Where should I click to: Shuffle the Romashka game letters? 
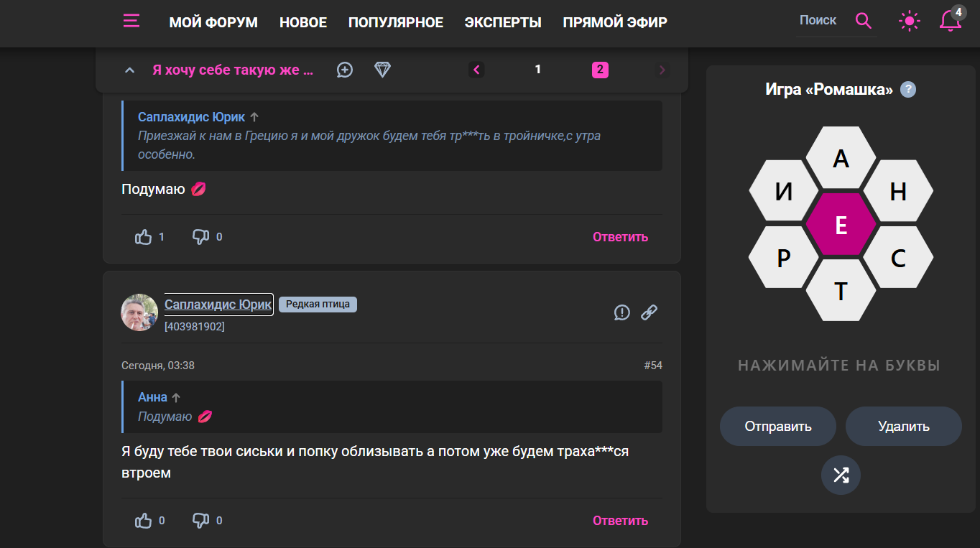841,475
